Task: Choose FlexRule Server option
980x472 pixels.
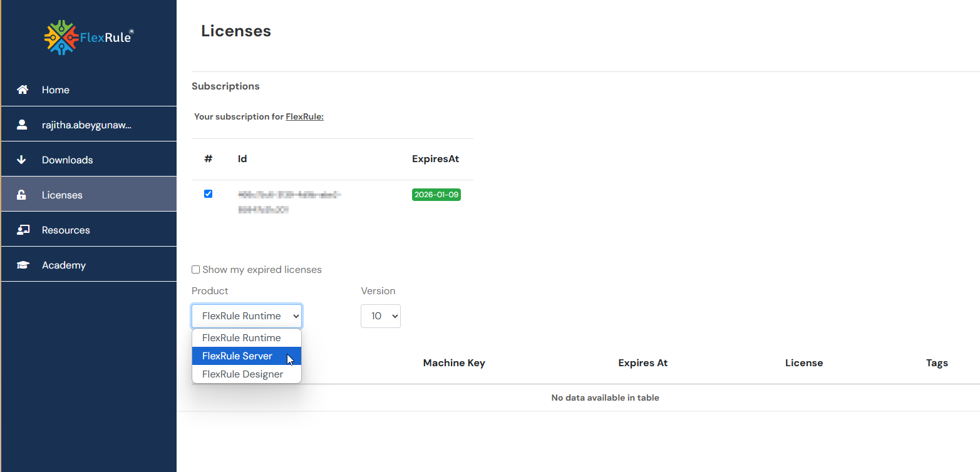Action: [x=247, y=356]
